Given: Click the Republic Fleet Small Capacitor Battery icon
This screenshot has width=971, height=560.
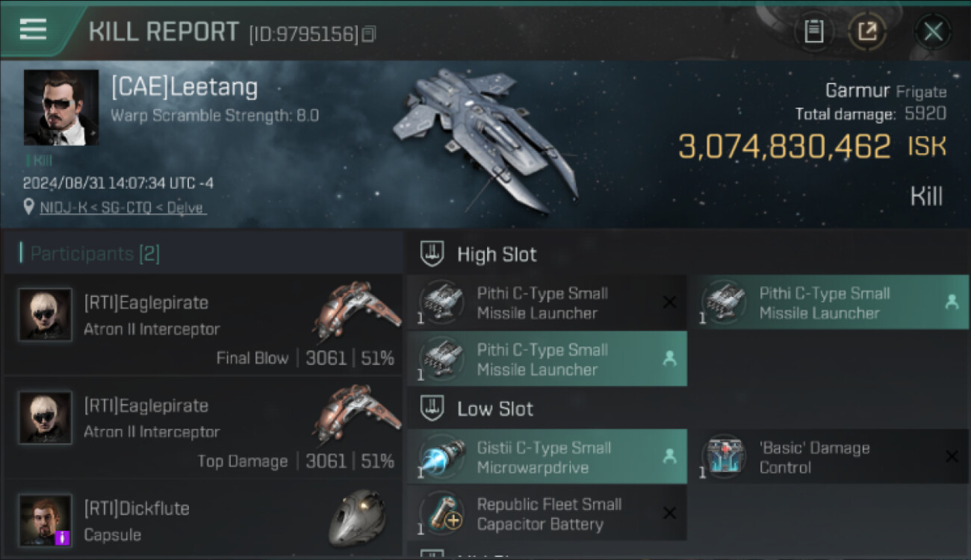Looking at the screenshot, I should pyautogui.click(x=442, y=514).
